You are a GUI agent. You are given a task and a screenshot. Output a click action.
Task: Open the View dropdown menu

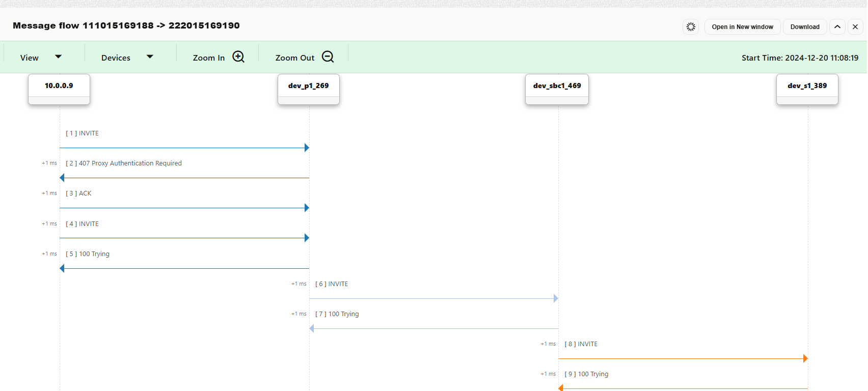[x=30, y=58]
